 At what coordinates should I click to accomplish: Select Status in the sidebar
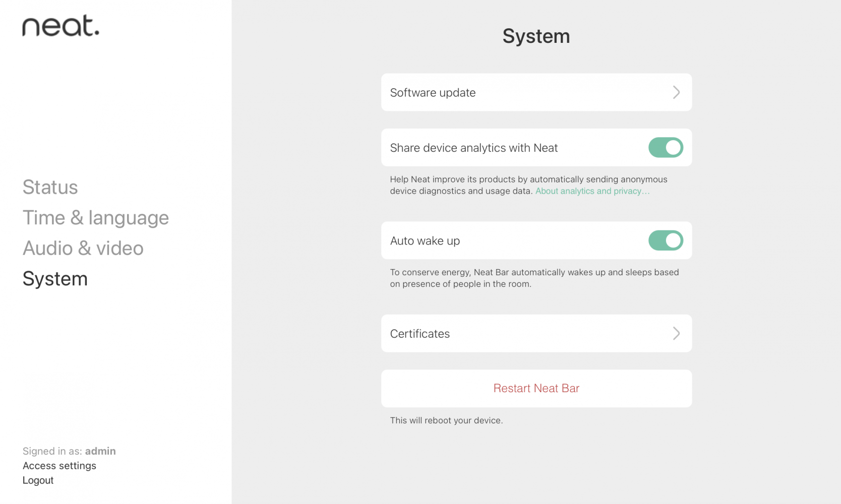50,187
